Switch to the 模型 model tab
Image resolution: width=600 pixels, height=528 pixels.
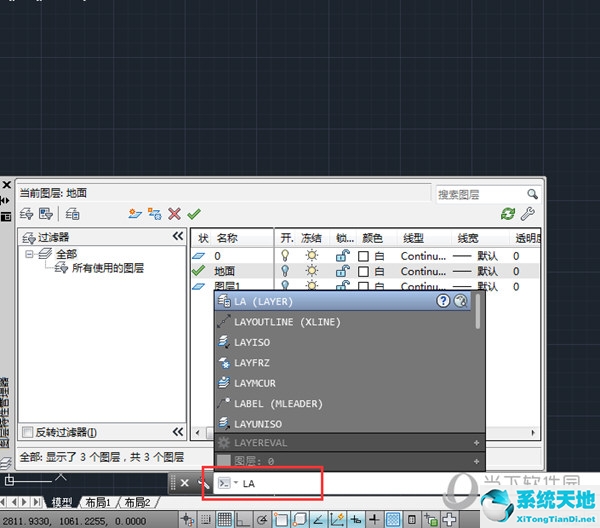(62, 502)
